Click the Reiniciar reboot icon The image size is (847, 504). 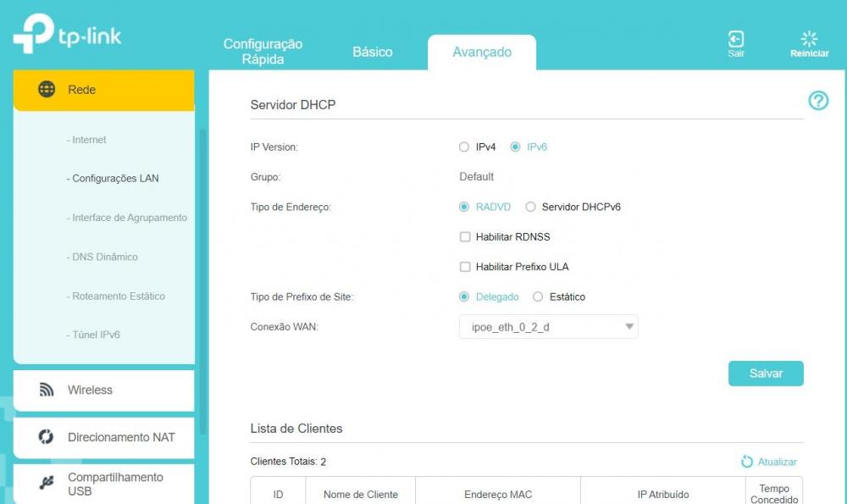(809, 39)
